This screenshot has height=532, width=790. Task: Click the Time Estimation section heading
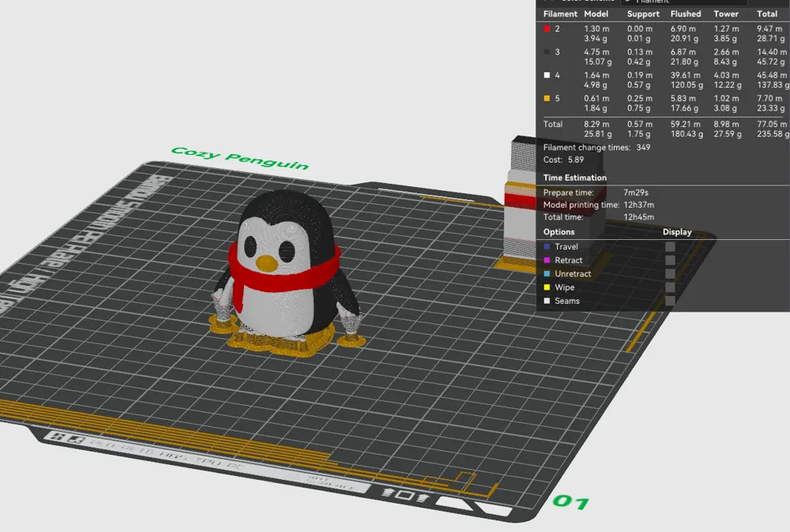click(575, 178)
